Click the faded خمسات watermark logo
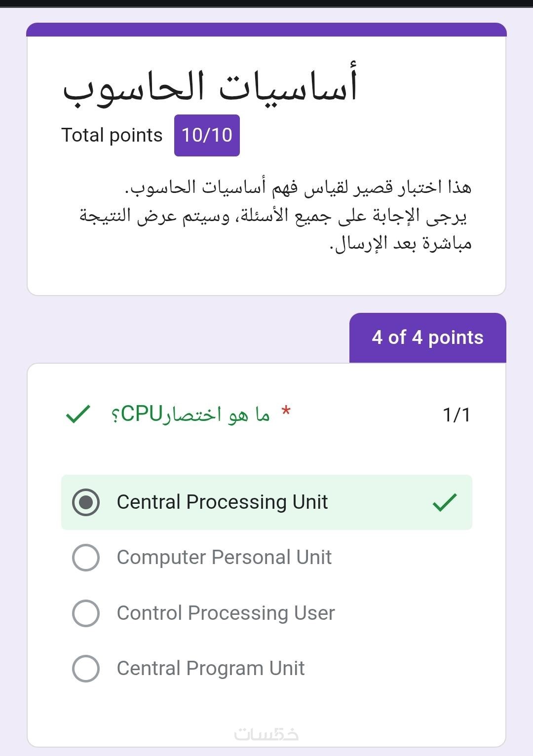Image resolution: width=533 pixels, height=756 pixels. (266, 734)
